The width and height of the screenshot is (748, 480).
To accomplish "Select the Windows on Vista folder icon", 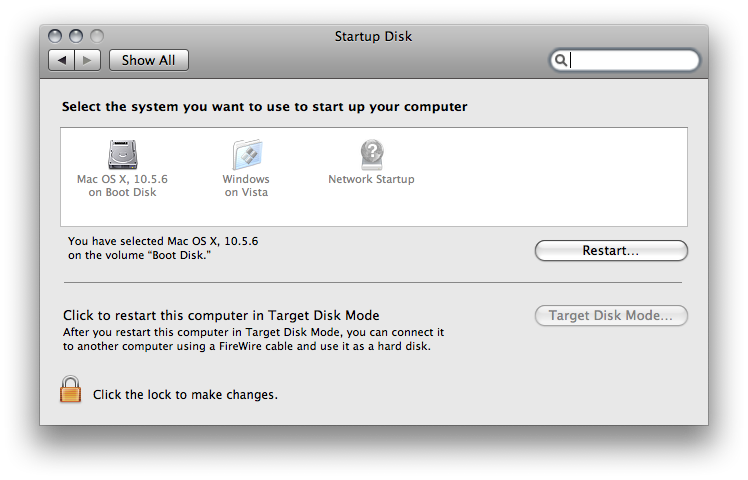I will point(247,155).
